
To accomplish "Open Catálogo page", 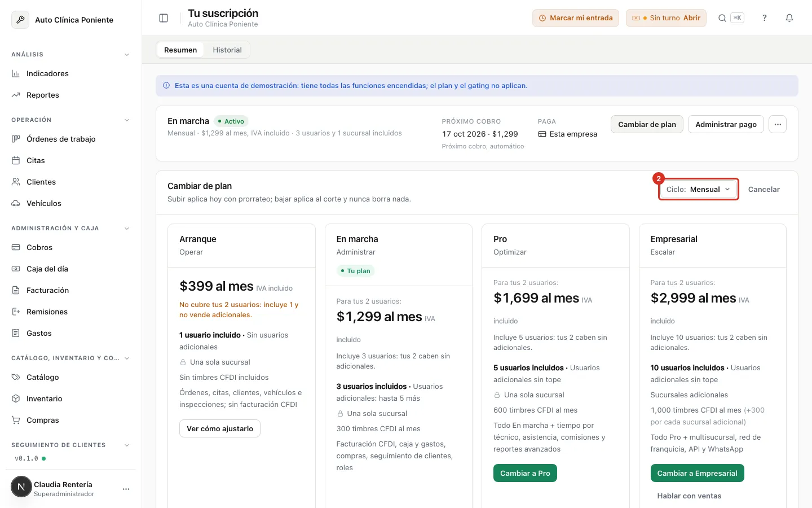I will click(71, 377).
